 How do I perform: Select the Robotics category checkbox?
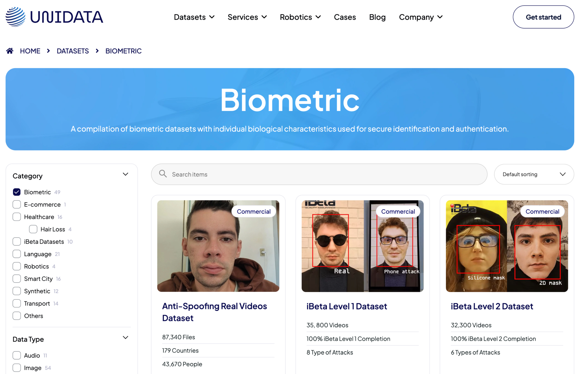click(17, 266)
